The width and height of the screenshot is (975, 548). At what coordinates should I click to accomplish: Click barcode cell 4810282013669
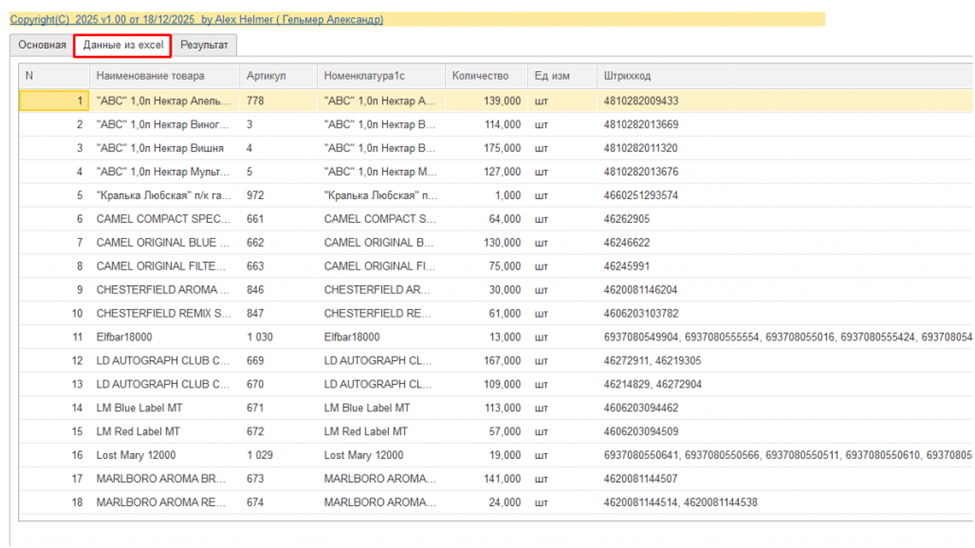[641, 125]
